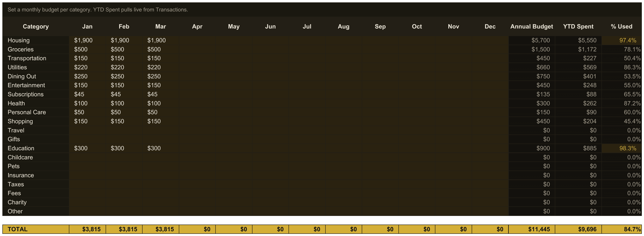This screenshot has height=236, width=644.
Task: Select the $11,445 total annual budget
Action: pos(531,229)
